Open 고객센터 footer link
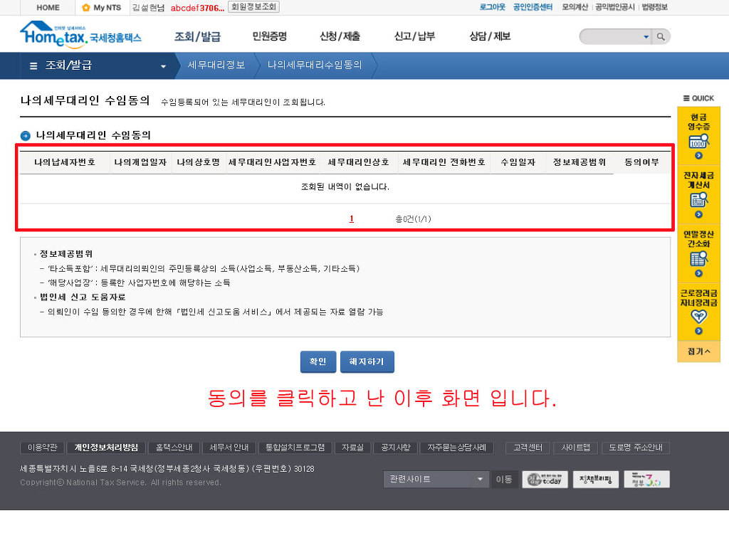The height and width of the screenshot is (560, 729). click(528, 447)
